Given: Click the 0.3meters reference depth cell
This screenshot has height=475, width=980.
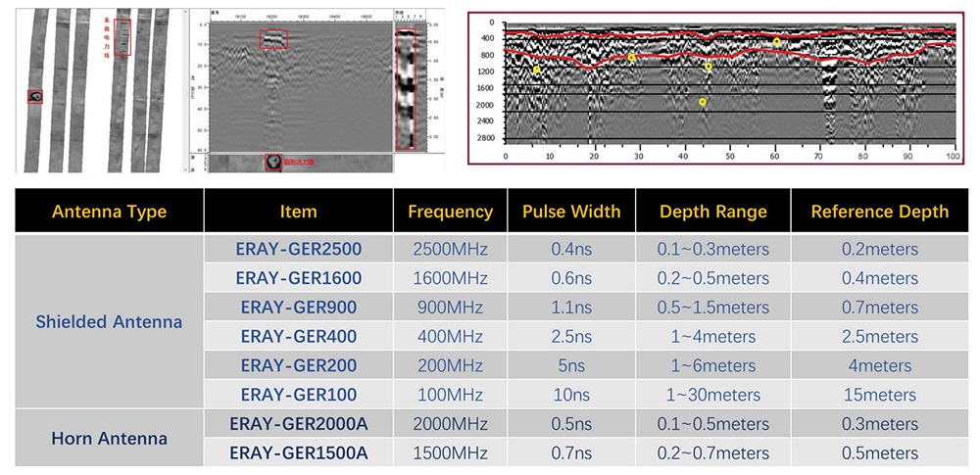Looking at the screenshot, I should click(880, 424).
